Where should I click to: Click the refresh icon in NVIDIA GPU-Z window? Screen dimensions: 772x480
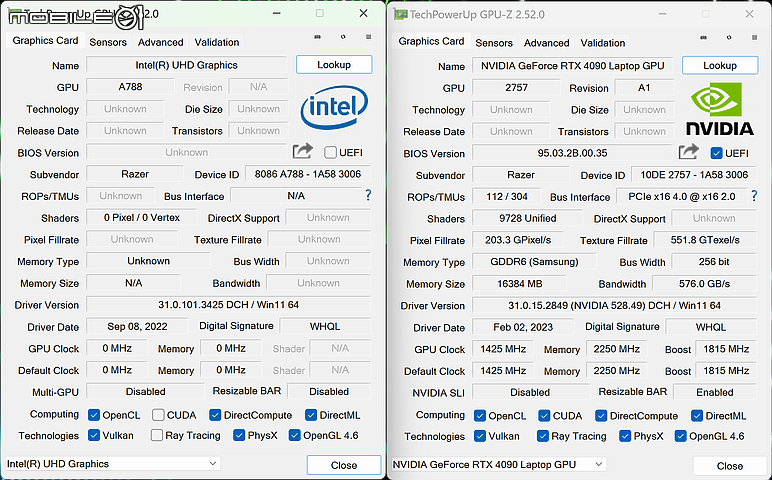tap(729, 38)
